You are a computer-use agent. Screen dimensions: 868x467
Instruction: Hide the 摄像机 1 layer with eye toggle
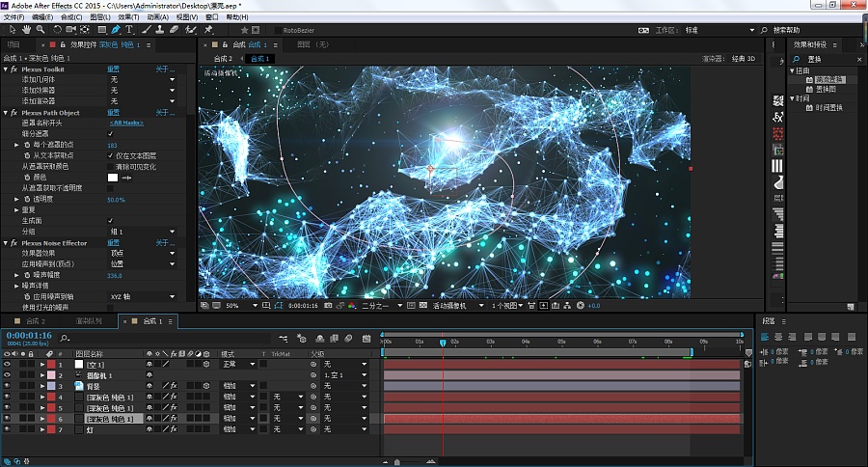click(7, 375)
